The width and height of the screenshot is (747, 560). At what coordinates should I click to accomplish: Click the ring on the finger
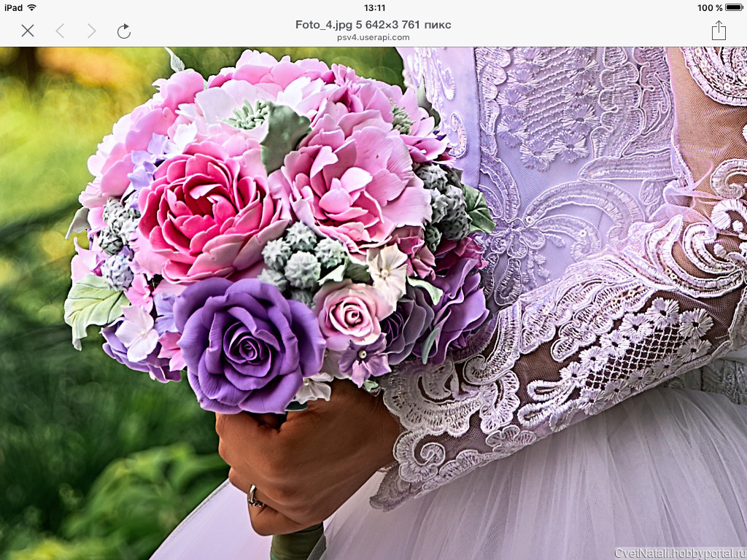click(x=255, y=497)
